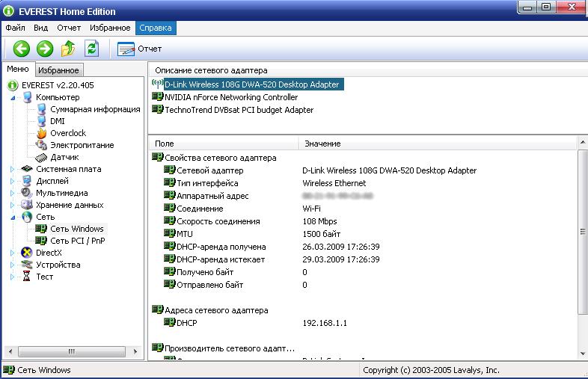Open the Избранное menu in menu bar
This screenshot has height=379, width=588.
click(110, 28)
